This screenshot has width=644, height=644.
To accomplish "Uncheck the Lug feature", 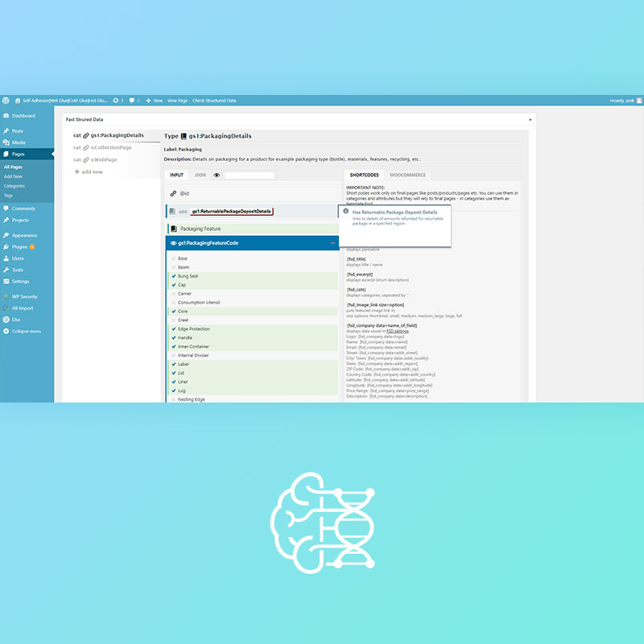I will [x=173, y=390].
